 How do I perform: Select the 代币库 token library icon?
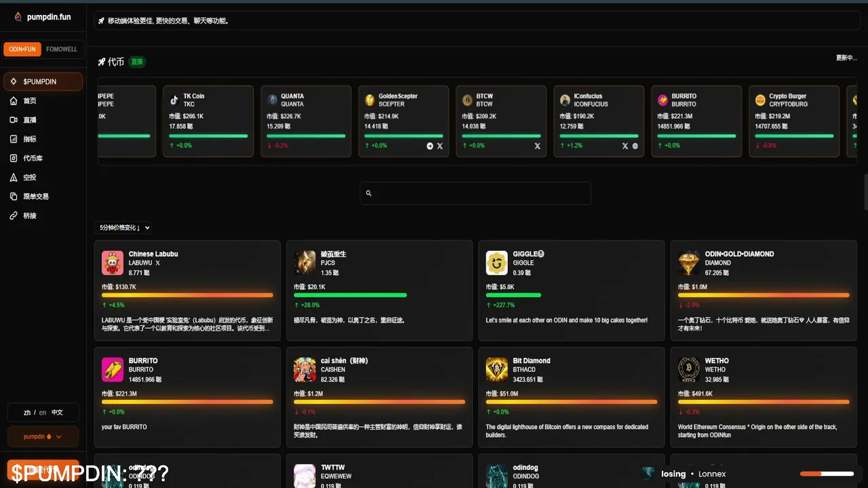click(x=14, y=158)
